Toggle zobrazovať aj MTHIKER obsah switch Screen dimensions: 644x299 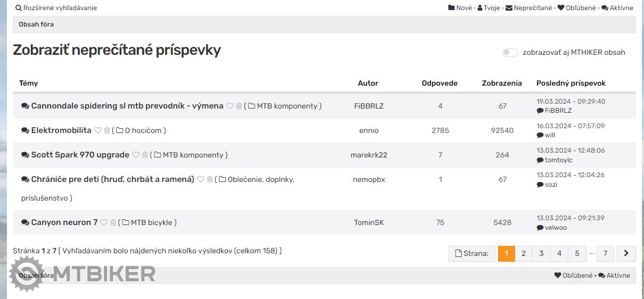(510, 52)
